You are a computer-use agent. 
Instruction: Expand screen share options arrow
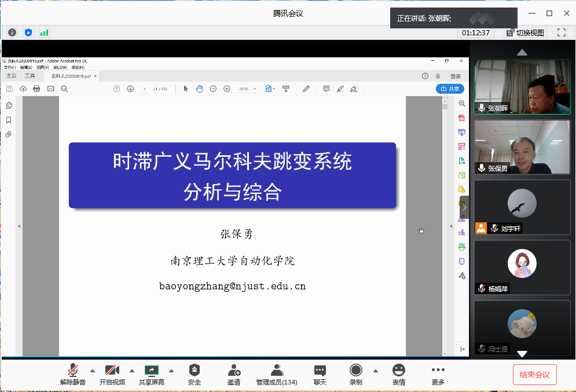click(171, 371)
